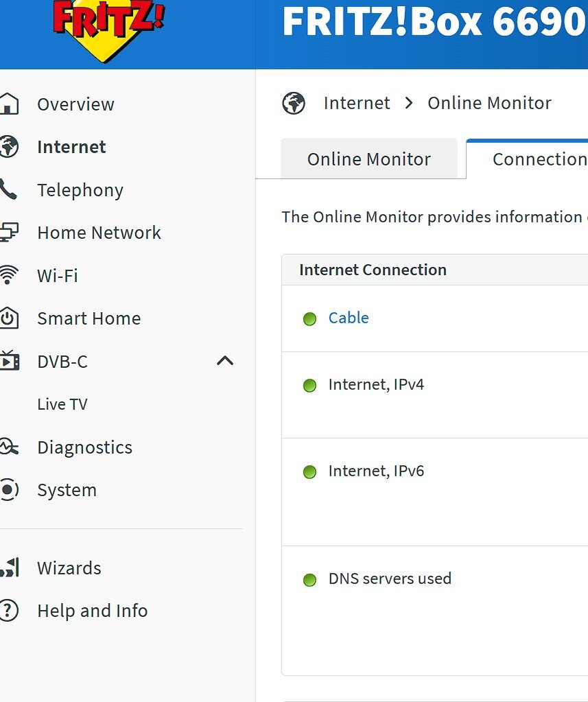Open the Telephony menu item
This screenshot has height=702, width=588.
(x=80, y=190)
